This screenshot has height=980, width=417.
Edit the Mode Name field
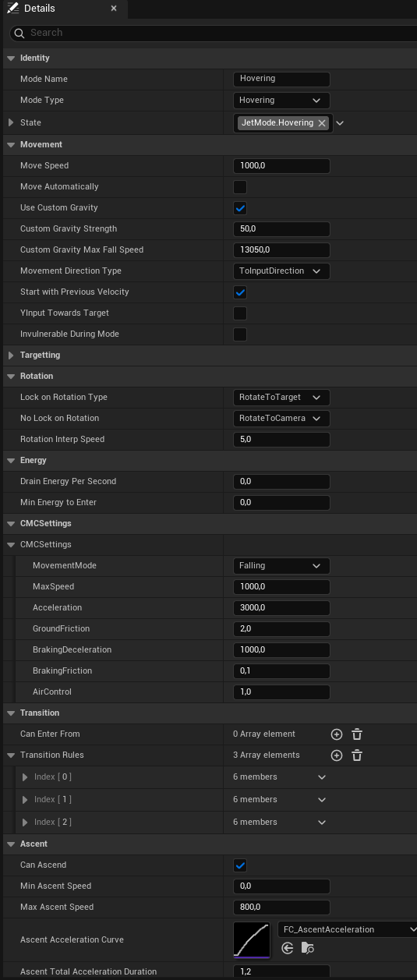[281, 80]
